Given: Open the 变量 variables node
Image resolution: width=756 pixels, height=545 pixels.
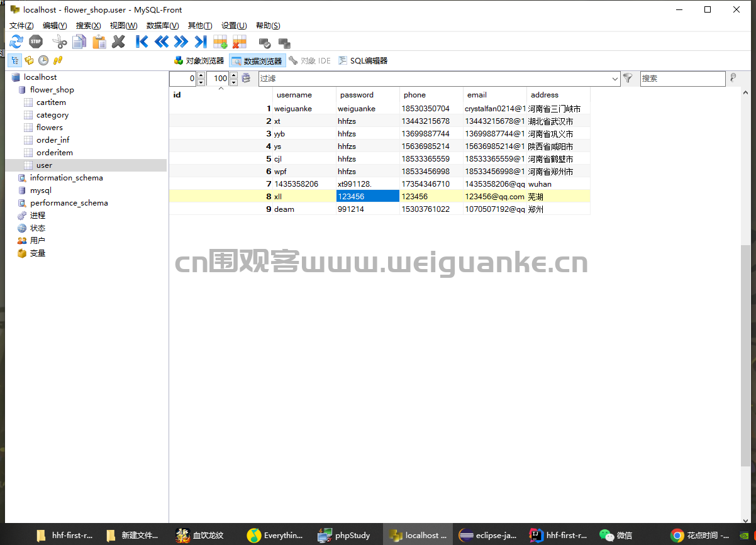Looking at the screenshot, I should (x=38, y=253).
